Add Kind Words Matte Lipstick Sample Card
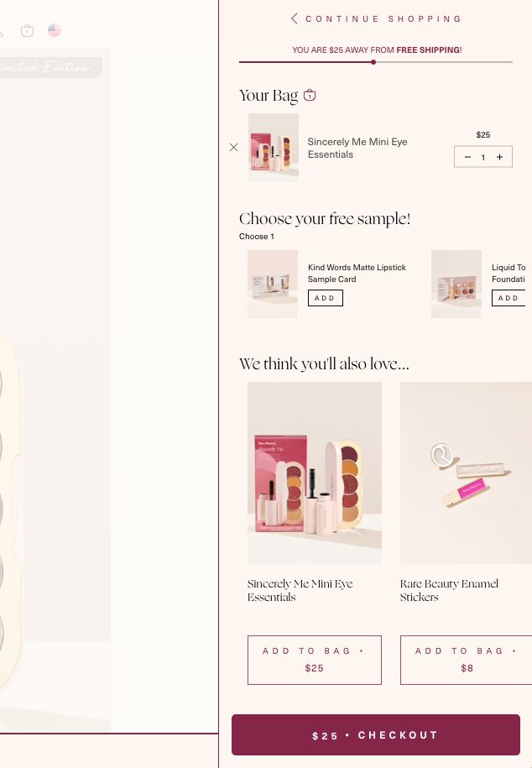This screenshot has height=768, width=532. pos(326,298)
